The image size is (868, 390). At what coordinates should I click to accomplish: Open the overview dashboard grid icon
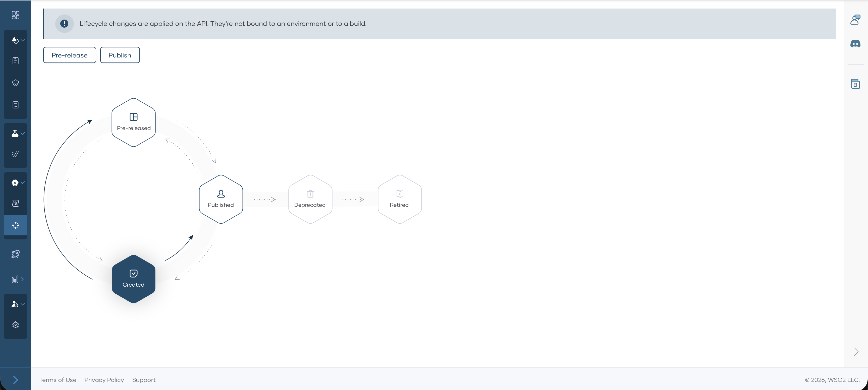(x=16, y=15)
